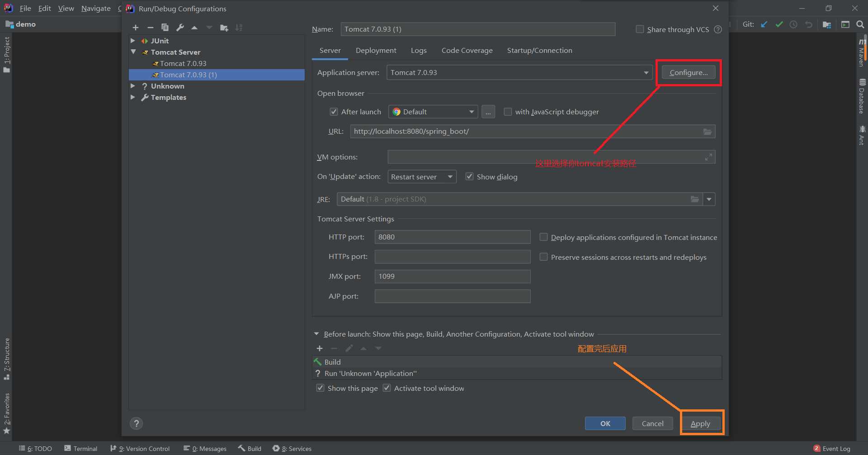
Task: Sort configurations alphabetically icon
Action: coord(239,28)
